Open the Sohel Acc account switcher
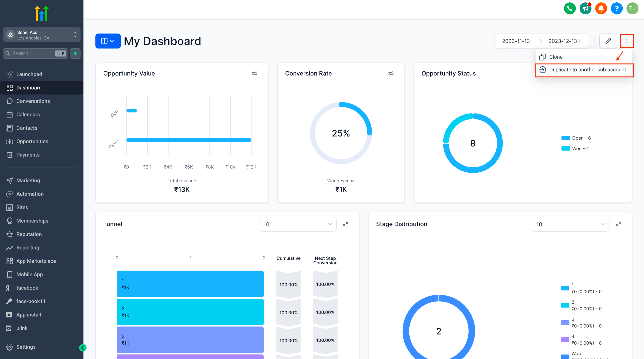This screenshot has width=644, height=359. pyautogui.click(x=42, y=35)
